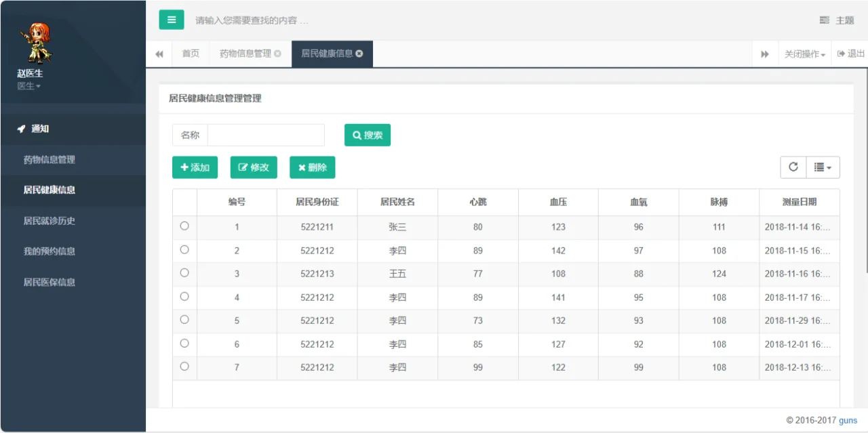Click the 添加 button

(195, 167)
